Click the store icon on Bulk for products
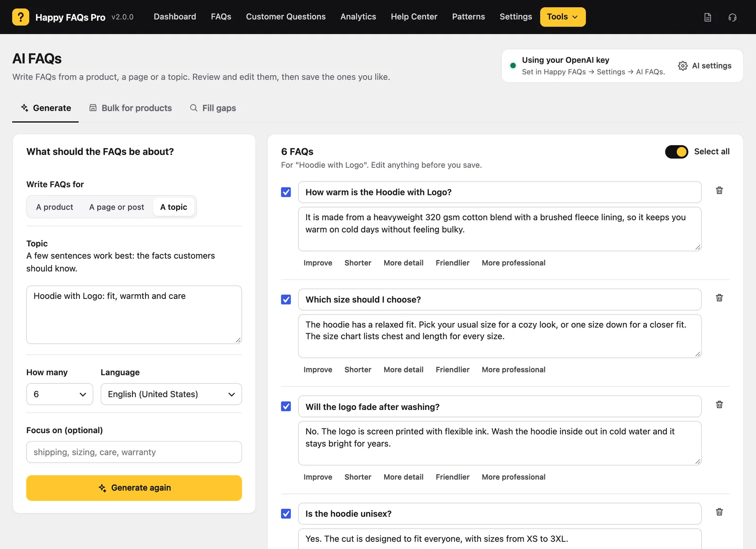The image size is (756, 549). (93, 108)
